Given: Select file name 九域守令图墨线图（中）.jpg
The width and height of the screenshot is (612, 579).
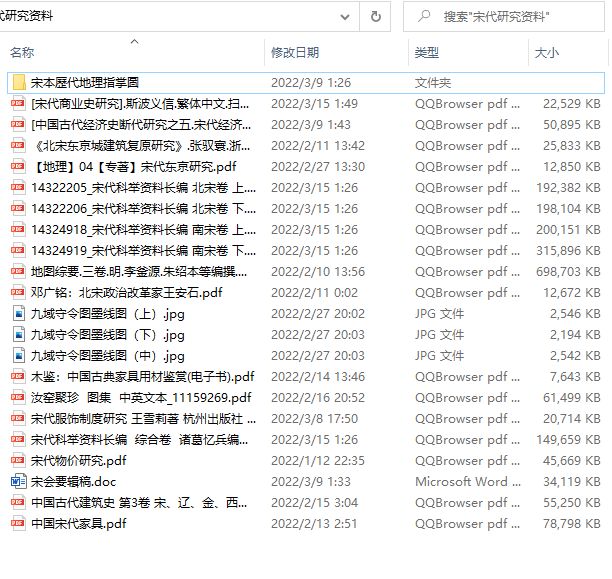Looking at the screenshot, I should 108,356.
